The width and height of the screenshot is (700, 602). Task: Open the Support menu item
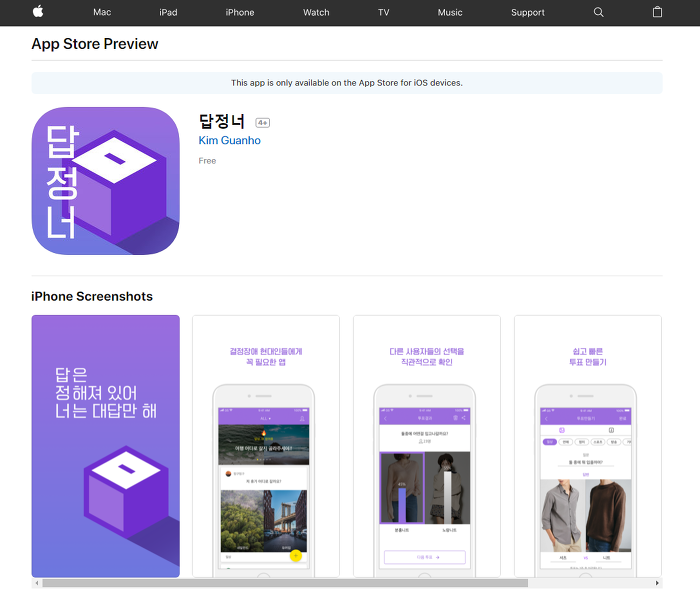528,13
